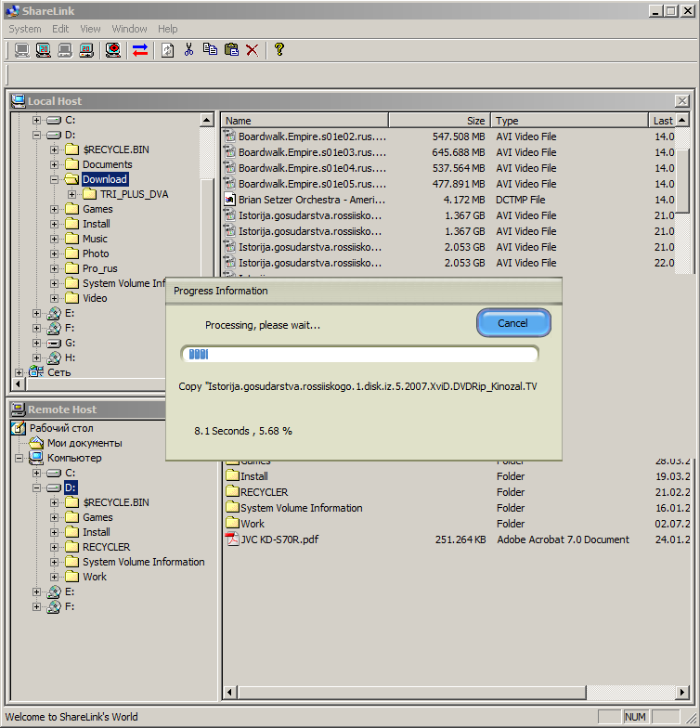Click the Remote Host panel computer icon
Image resolution: width=700 pixels, height=728 pixels.
click(x=19, y=409)
